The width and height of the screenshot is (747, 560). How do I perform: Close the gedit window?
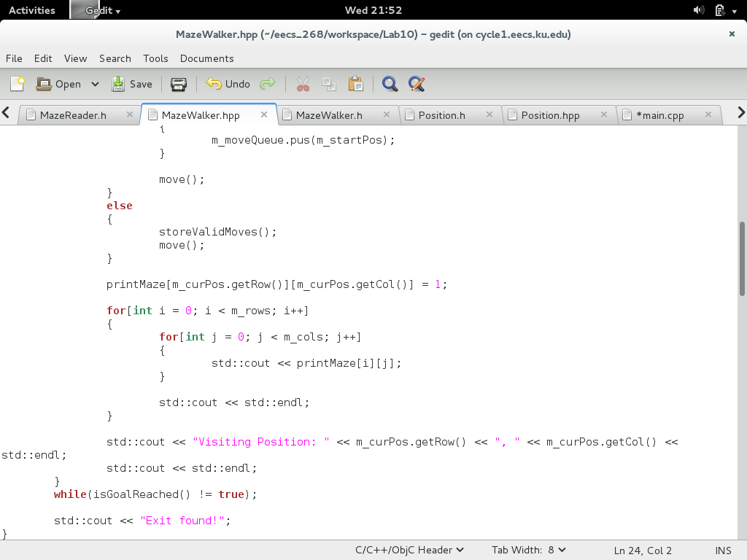(732, 34)
